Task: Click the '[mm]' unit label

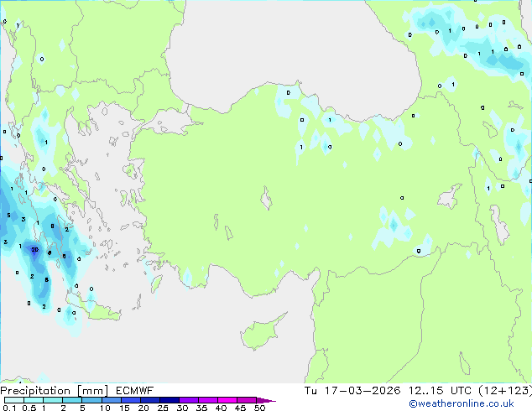Action: pos(92,391)
